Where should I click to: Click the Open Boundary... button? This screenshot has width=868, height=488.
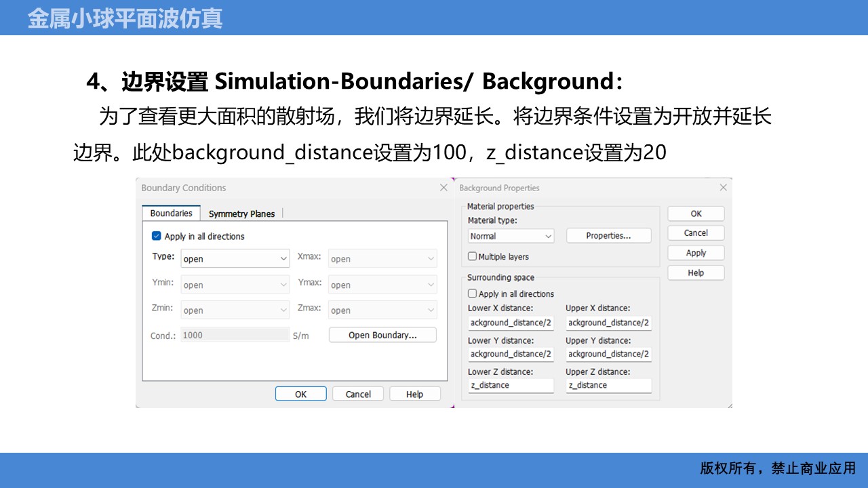[x=382, y=335]
